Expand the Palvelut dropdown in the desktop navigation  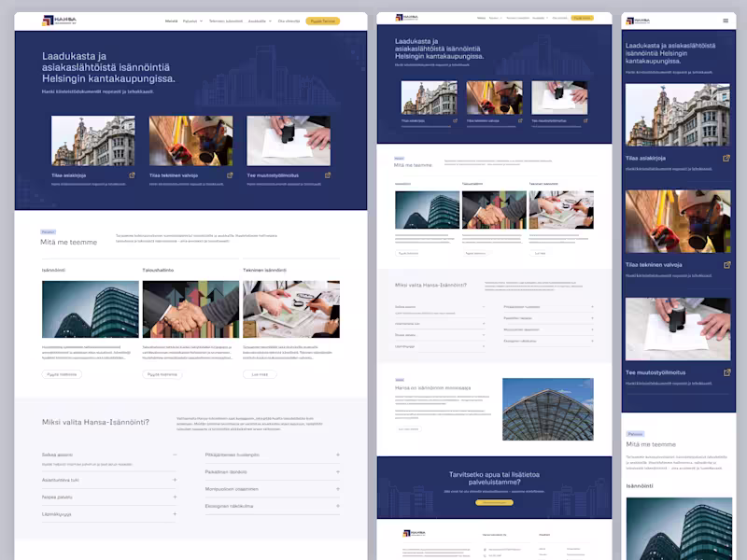pyautogui.click(x=201, y=21)
